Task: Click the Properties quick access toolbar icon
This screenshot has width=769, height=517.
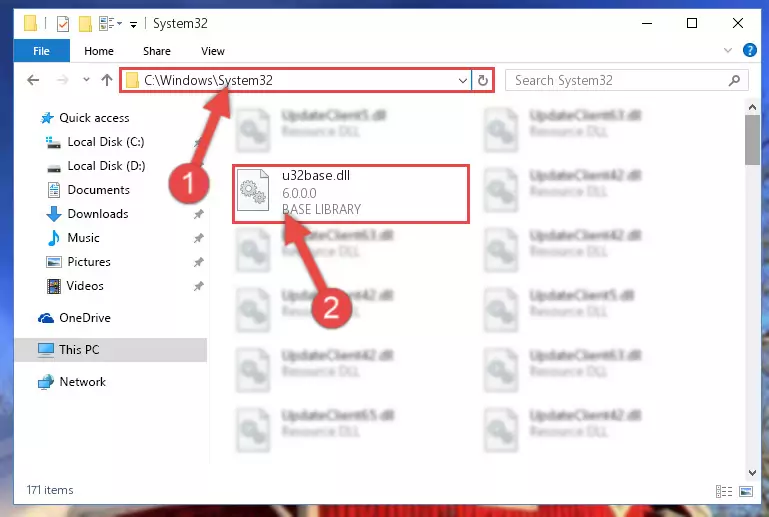Action: pyautogui.click(x=63, y=24)
